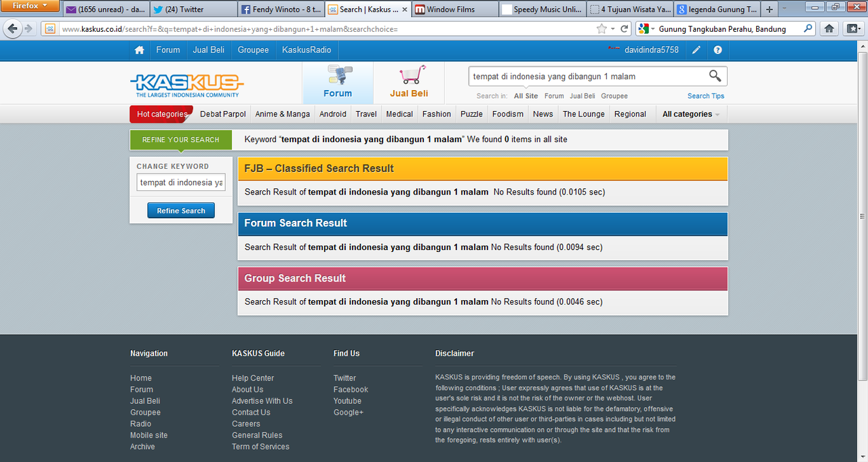The height and width of the screenshot is (462, 868).
Task: Open the address bar history dropdown arrow
Action: (613, 29)
